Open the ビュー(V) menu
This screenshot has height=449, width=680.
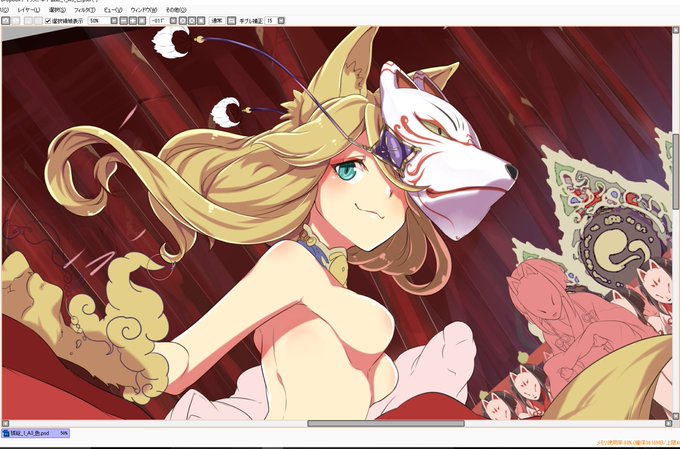(113, 10)
